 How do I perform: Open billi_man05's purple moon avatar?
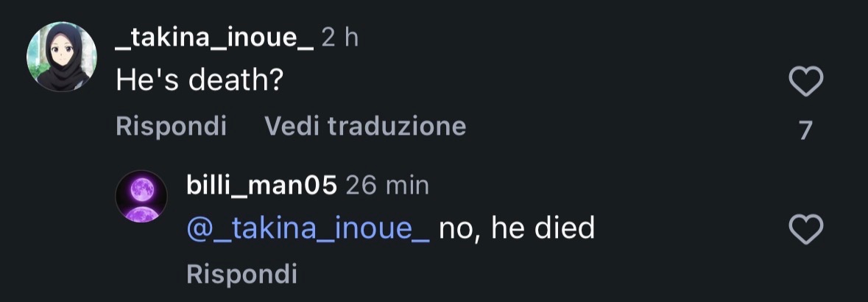[x=141, y=196]
